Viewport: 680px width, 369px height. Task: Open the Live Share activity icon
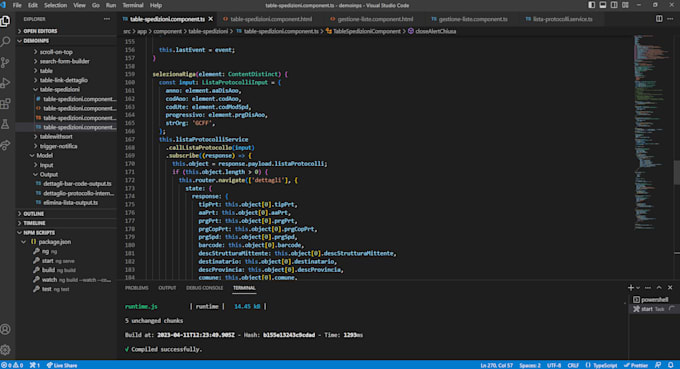tap(6, 145)
